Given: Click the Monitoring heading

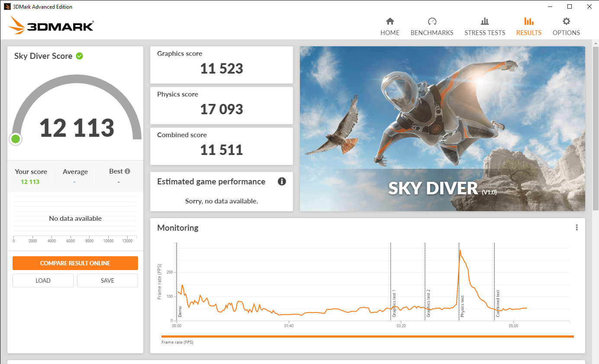Looking at the screenshot, I should click(x=178, y=228).
